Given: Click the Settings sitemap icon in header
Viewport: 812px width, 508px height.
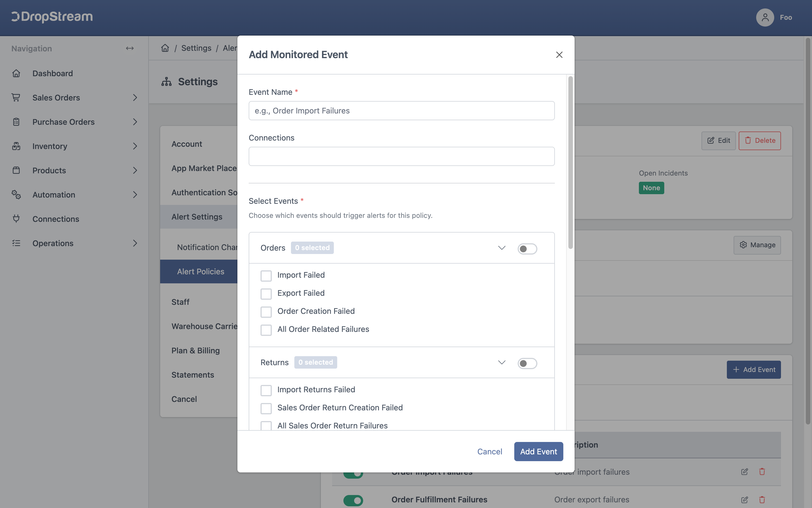Looking at the screenshot, I should pos(166,82).
